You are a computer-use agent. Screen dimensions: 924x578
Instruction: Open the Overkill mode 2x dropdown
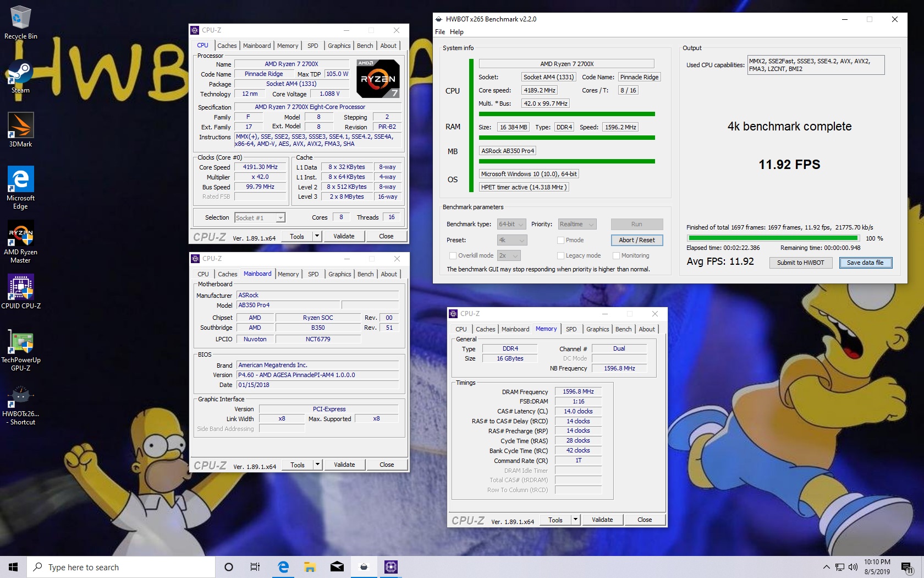(x=509, y=255)
